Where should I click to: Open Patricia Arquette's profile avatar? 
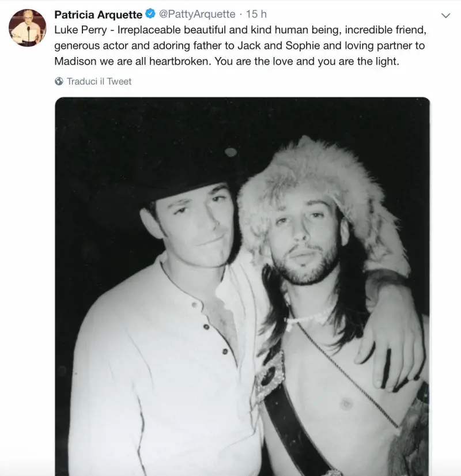pyautogui.click(x=27, y=28)
